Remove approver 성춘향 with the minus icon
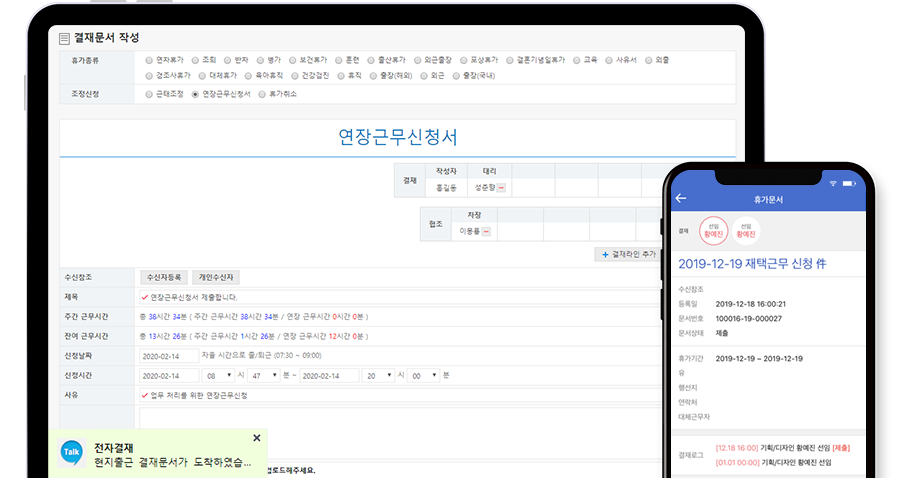900x478 pixels. click(x=502, y=187)
